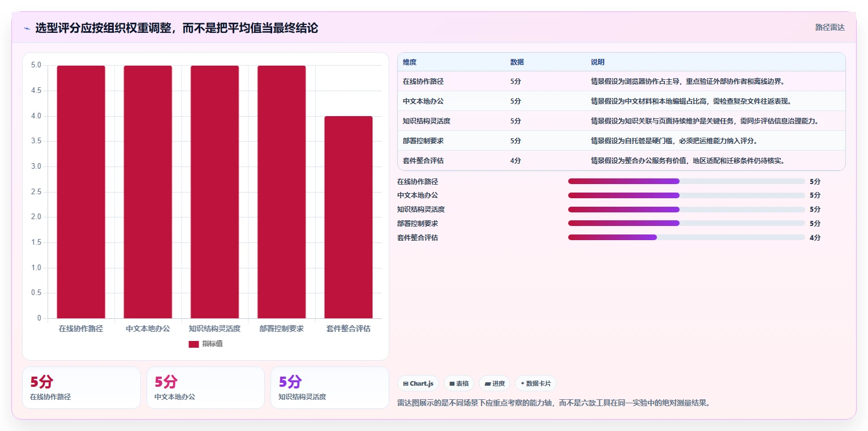
Task: Click the x-axis label 部署控制要求
Action: tap(281, 328)
